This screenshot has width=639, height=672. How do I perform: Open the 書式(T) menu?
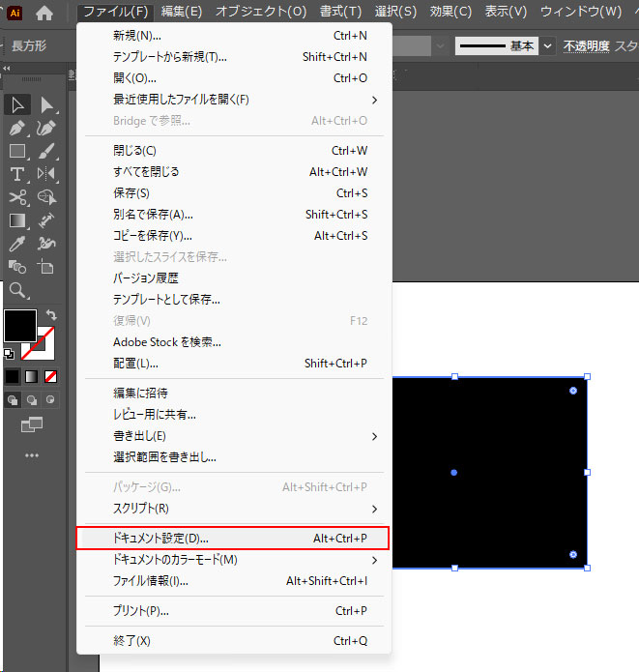tap(340, 12)
